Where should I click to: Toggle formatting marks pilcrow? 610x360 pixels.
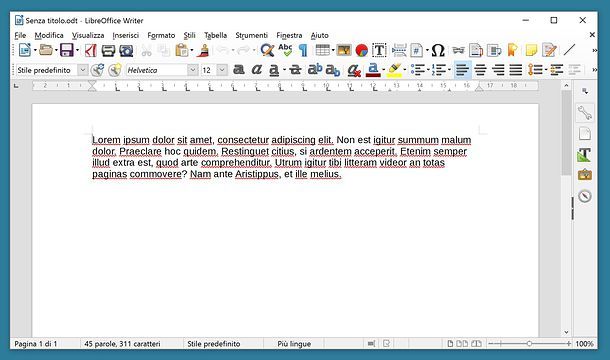click(x=303, y=50)
